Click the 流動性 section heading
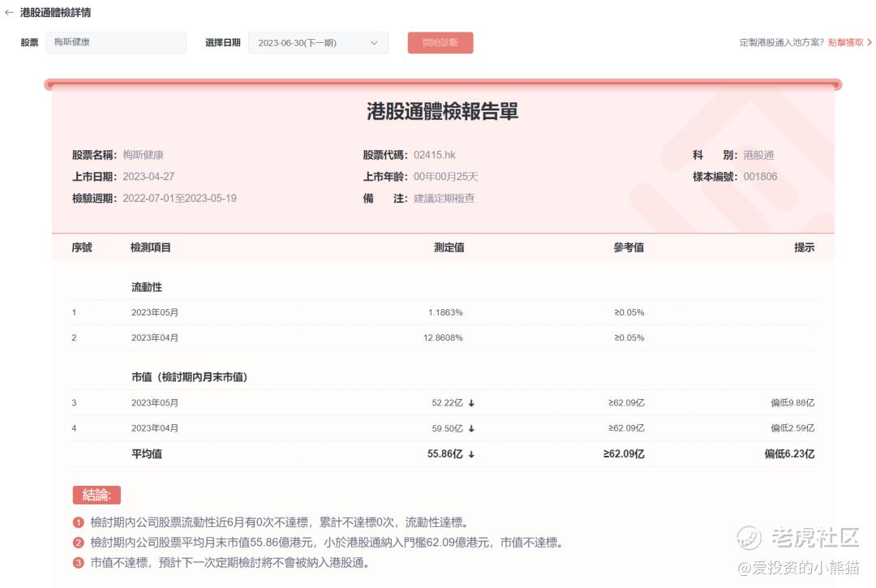The width and height of the screenshot is (876, 588). [147, 287]
